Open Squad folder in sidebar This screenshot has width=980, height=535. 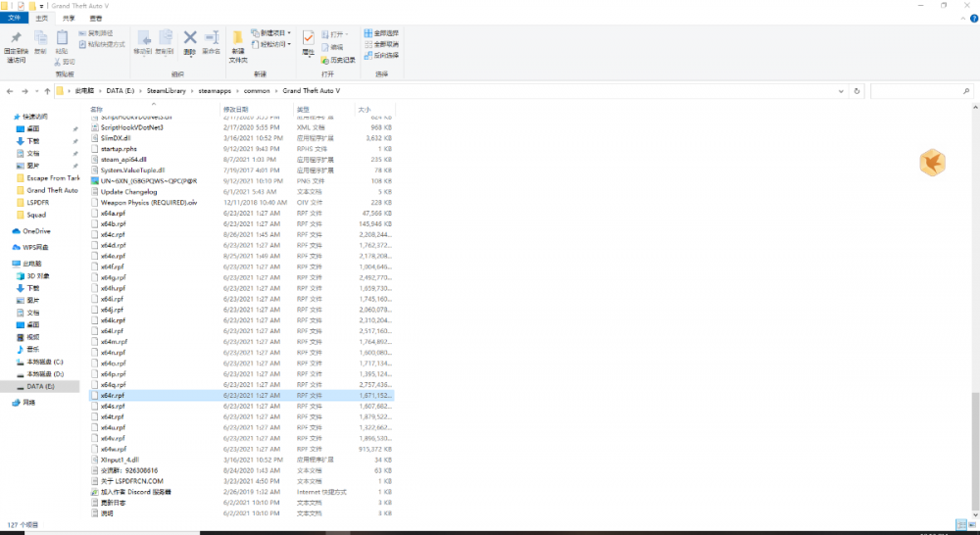(36, 215)
